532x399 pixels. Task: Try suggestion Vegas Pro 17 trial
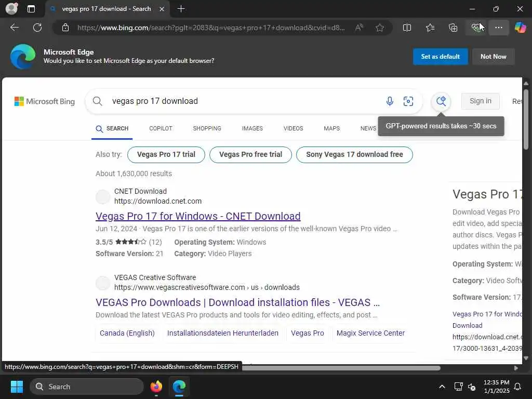[166, 155]
